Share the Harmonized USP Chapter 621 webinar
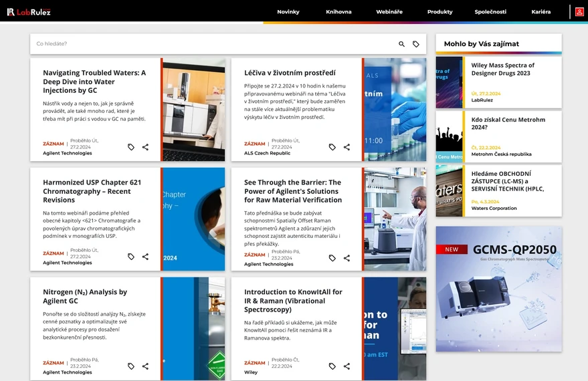This screenshot has height=381, width=588. click(x=145, y=257)
